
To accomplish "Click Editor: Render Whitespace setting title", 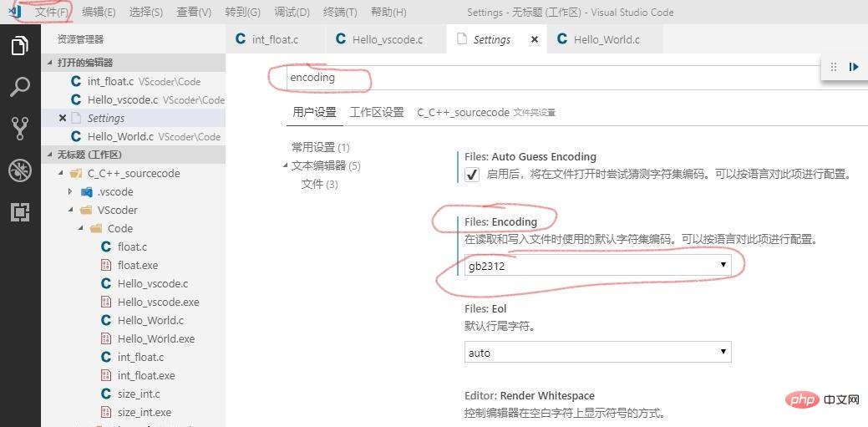I will pos(530,395).
